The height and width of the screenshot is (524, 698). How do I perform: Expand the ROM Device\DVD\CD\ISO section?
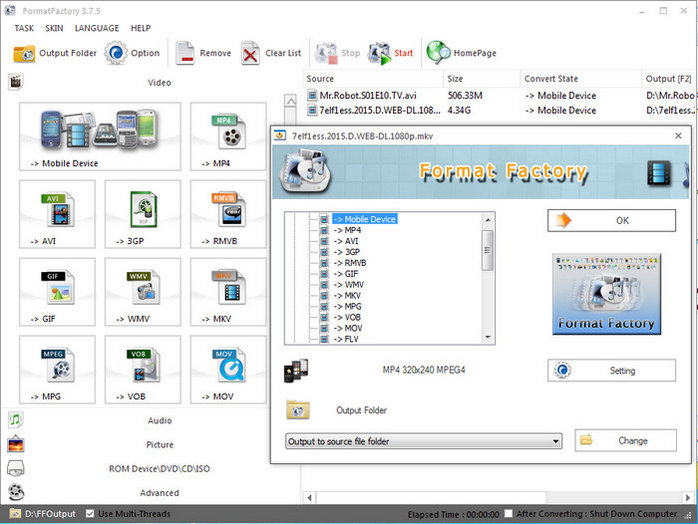pyautogui.click(x=159, y=469)
